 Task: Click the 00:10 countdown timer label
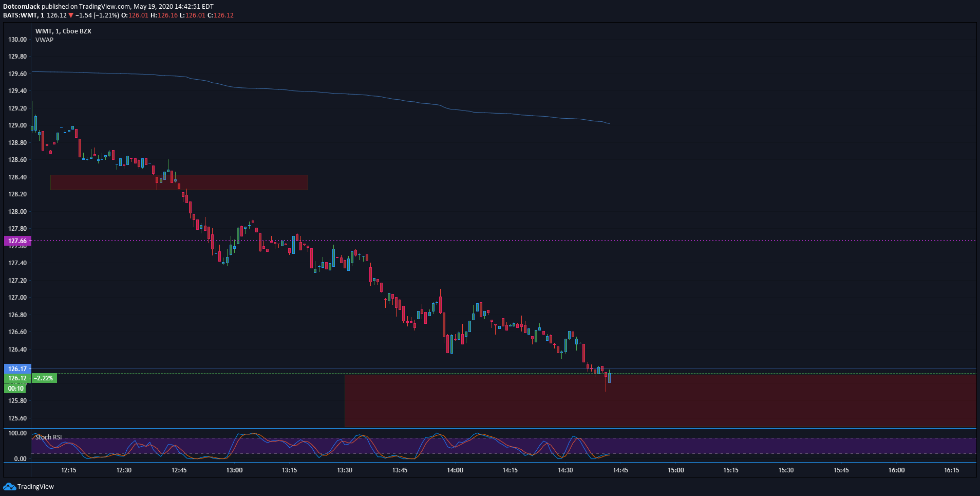pos(15,388)
